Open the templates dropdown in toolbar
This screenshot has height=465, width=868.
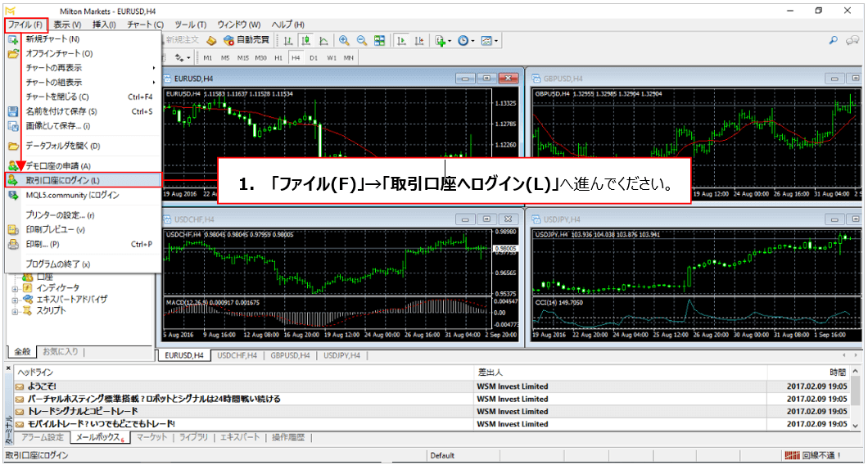[490, 40]
